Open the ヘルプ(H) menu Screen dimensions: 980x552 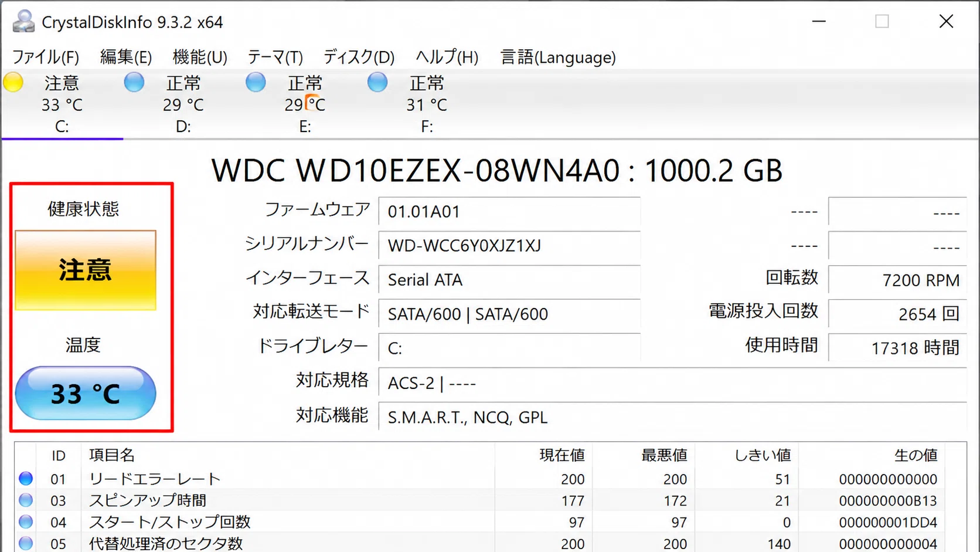(x=447, y=57)
